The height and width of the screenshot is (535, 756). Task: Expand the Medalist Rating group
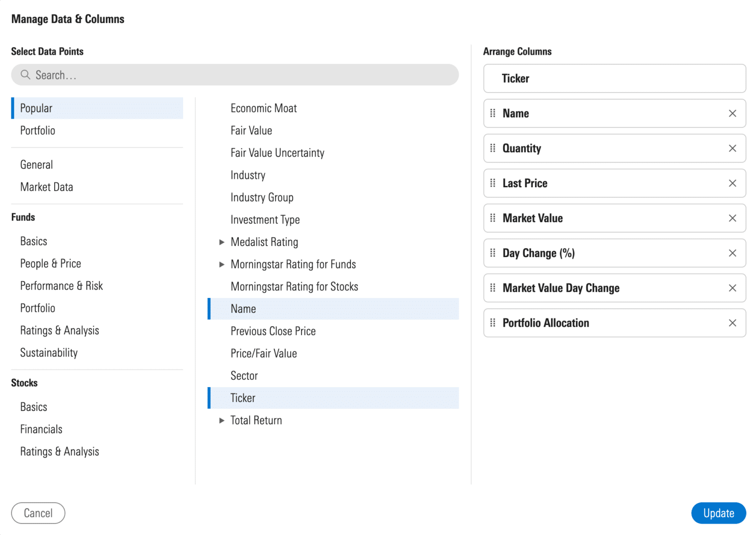[x=222, y=242]
